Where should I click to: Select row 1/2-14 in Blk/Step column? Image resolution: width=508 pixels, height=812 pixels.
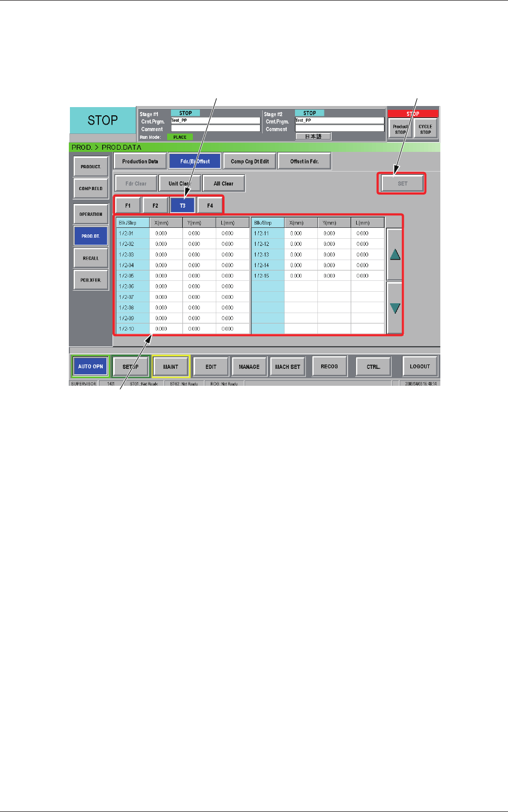(268, 265)
